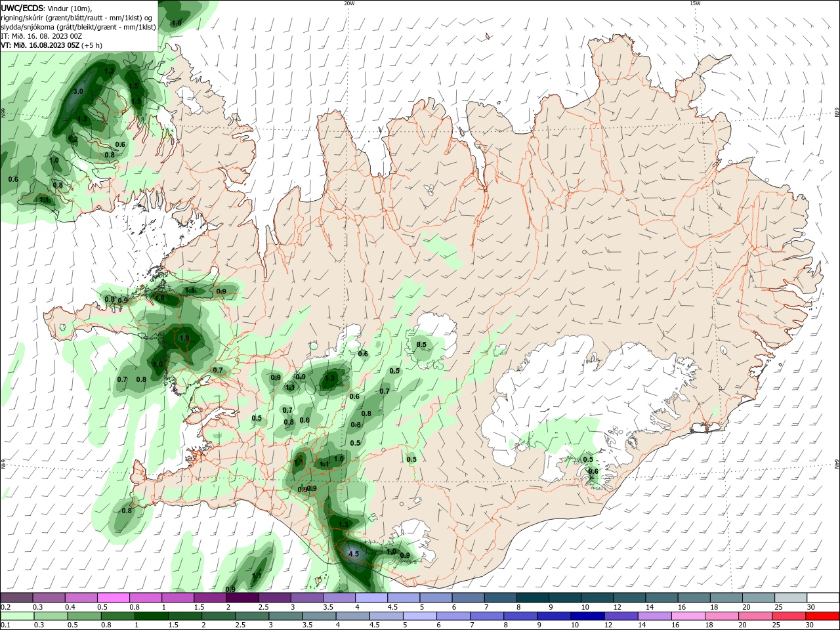Pick the light grey snow swatch between 25 and 30

pos(792,598)
